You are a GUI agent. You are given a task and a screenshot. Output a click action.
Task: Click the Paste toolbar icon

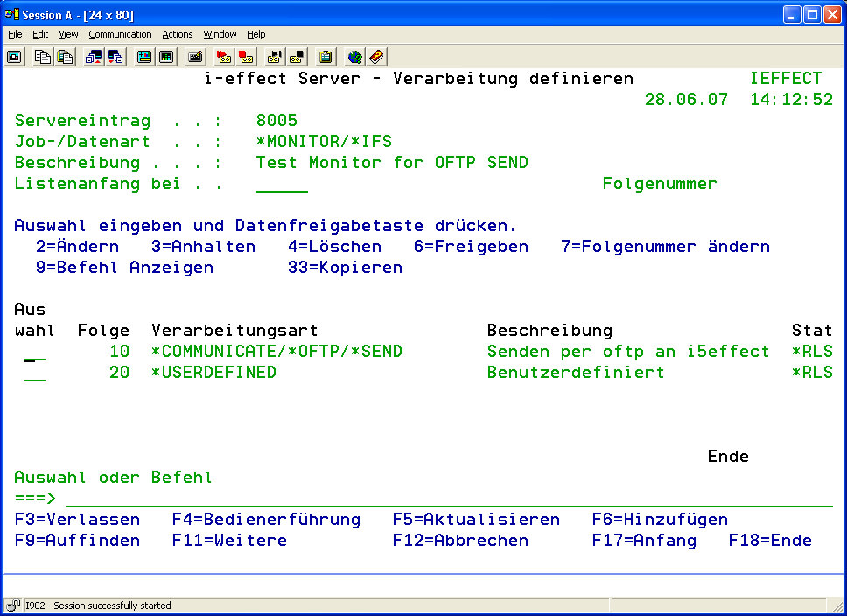pyautogui.click(x=65, y=57)
